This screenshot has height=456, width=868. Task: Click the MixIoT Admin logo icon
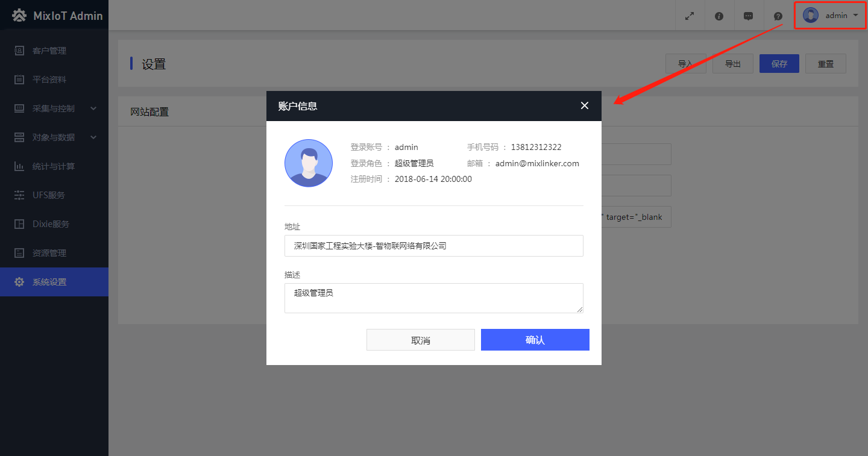tap(20, 16)
